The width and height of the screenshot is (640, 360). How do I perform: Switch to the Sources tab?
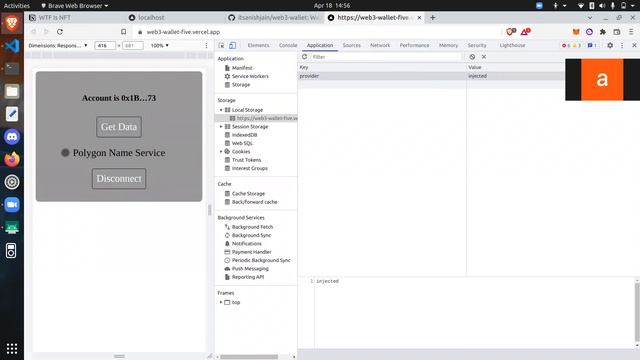click(x=351, y=45)
